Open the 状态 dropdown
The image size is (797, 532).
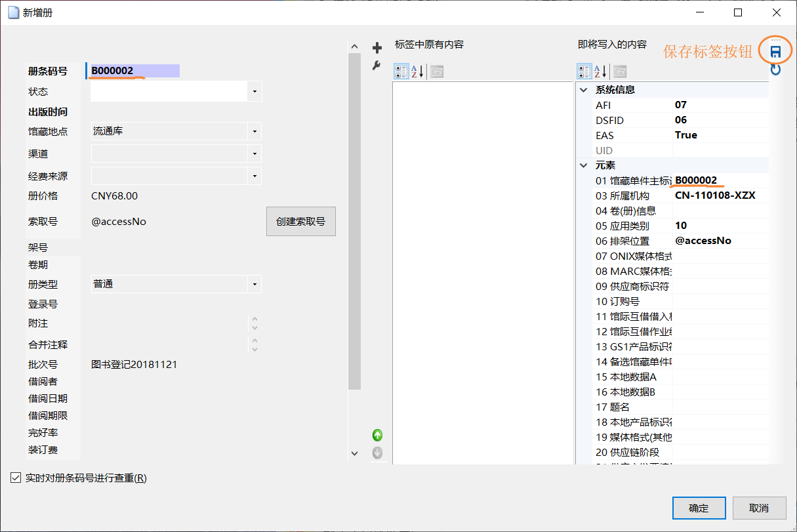255,92
